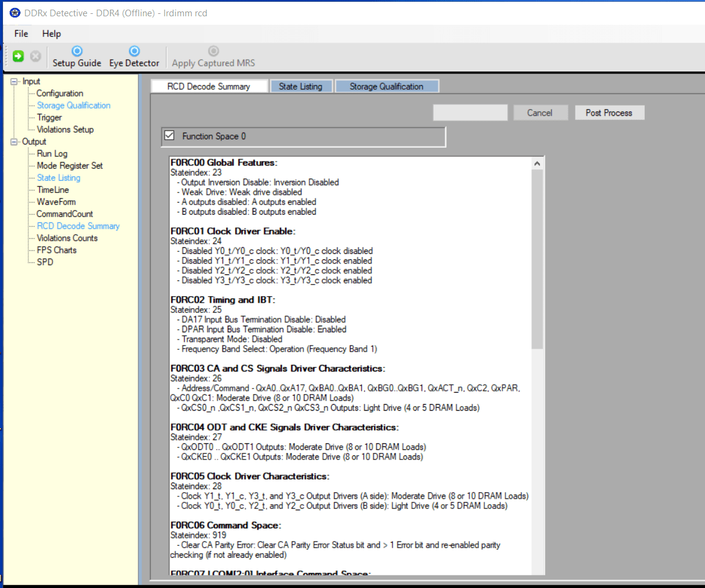Select Mode Register Set in Output tree
705x588 pixels.
[x=69, y=166]
